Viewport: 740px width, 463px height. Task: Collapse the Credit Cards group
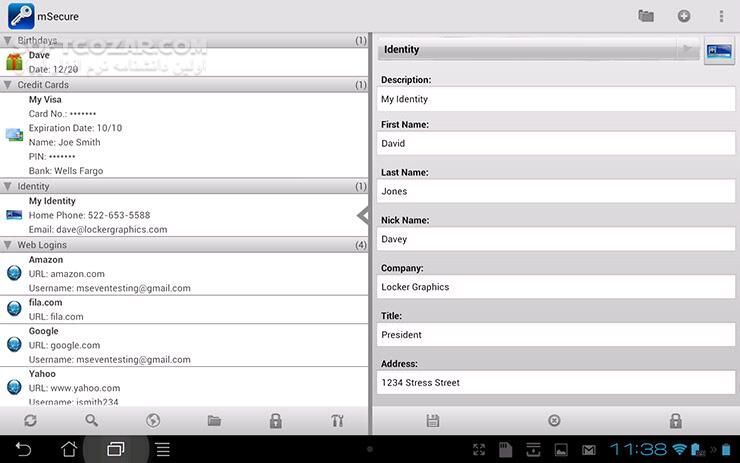(8, 86)
